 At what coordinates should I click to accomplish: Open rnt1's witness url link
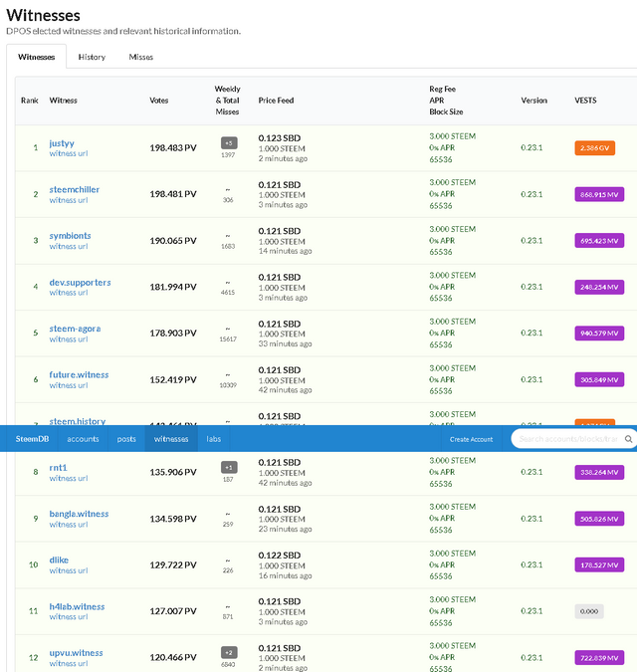click(69, 478)
